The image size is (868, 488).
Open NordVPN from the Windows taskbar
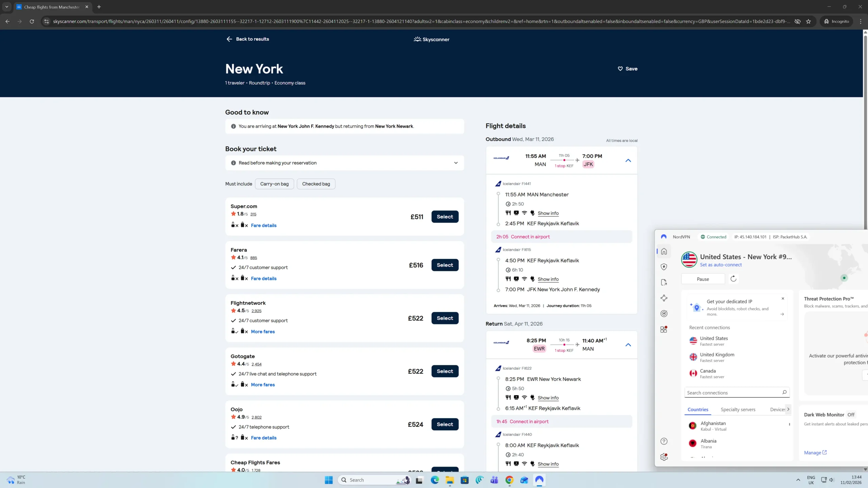coord(539,480)
